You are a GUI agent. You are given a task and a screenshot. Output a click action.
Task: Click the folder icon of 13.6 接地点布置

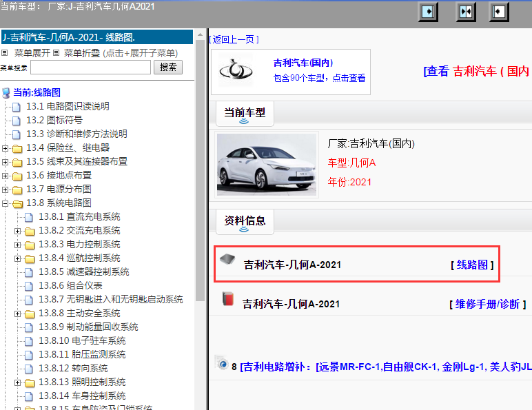pyautogui.click(x=17, y=176)
